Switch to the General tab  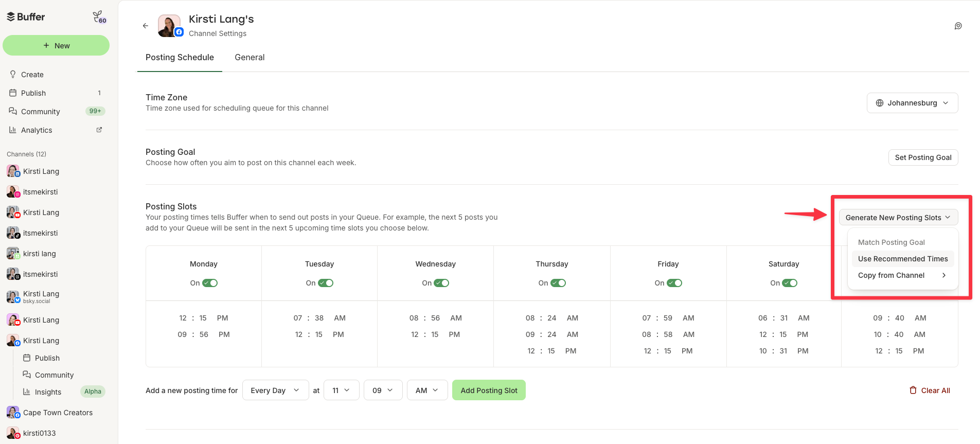coord(250,57)
